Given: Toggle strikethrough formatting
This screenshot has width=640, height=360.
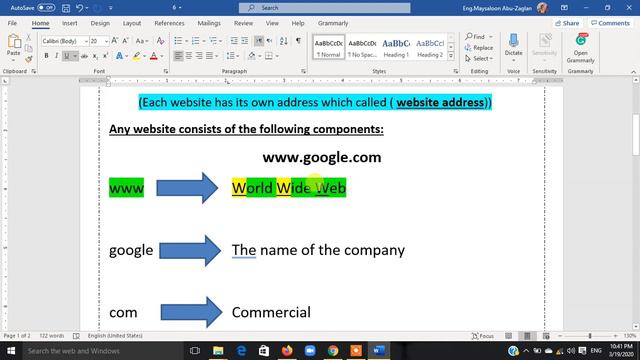Looking at the screenshot, I should click(x=84, y=56).
